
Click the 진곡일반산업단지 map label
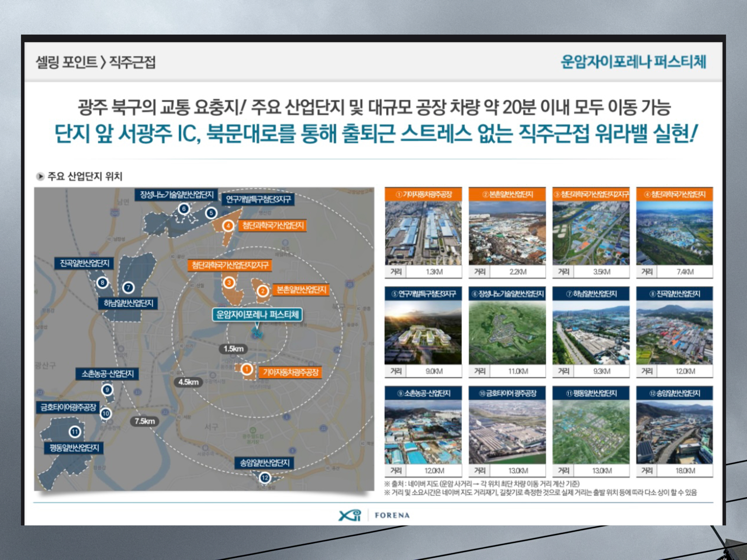tap(84, 263)
